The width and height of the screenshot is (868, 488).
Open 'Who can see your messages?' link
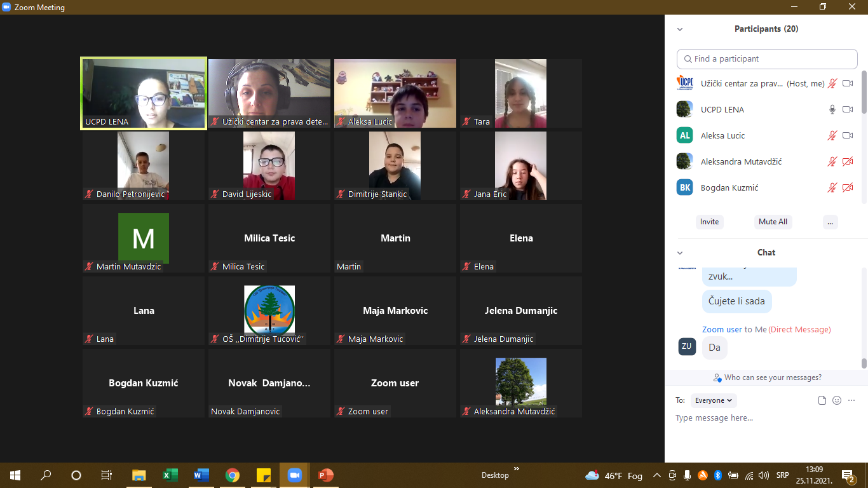pyautogui.click(x=767, y=377)
